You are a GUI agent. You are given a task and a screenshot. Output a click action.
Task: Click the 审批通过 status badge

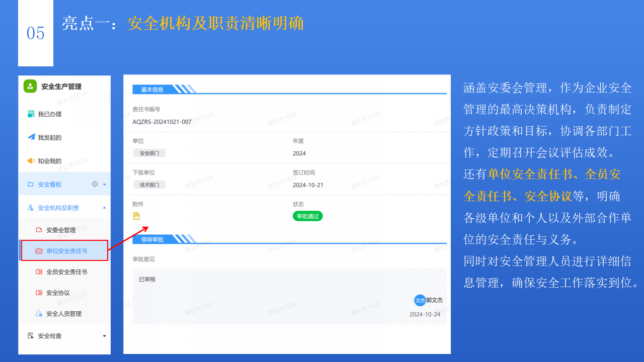click(307, 216)
